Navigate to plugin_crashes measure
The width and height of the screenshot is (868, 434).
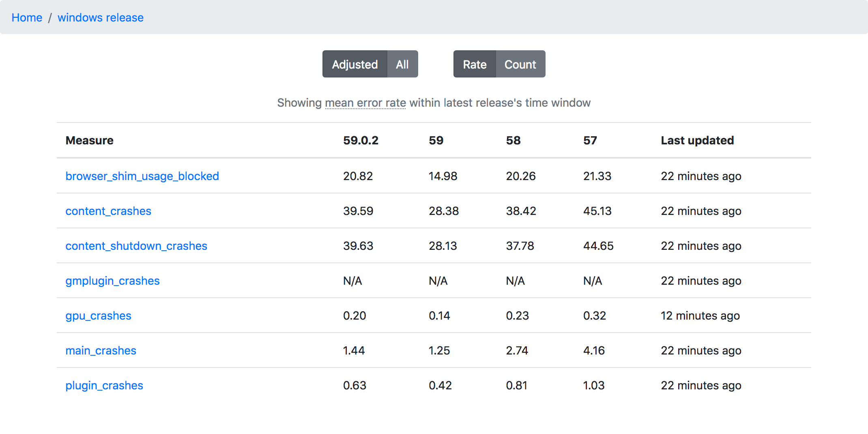pyautogui.click(x=104, y=385)
